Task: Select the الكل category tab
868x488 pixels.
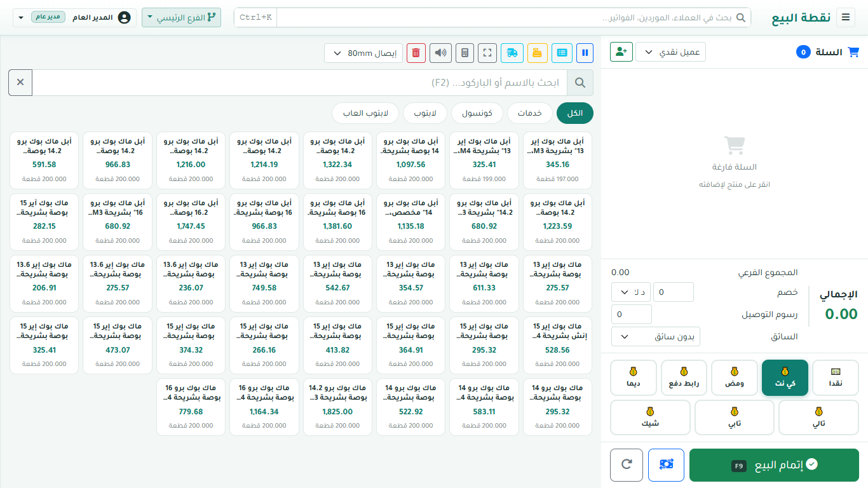Action: [575, 113]
